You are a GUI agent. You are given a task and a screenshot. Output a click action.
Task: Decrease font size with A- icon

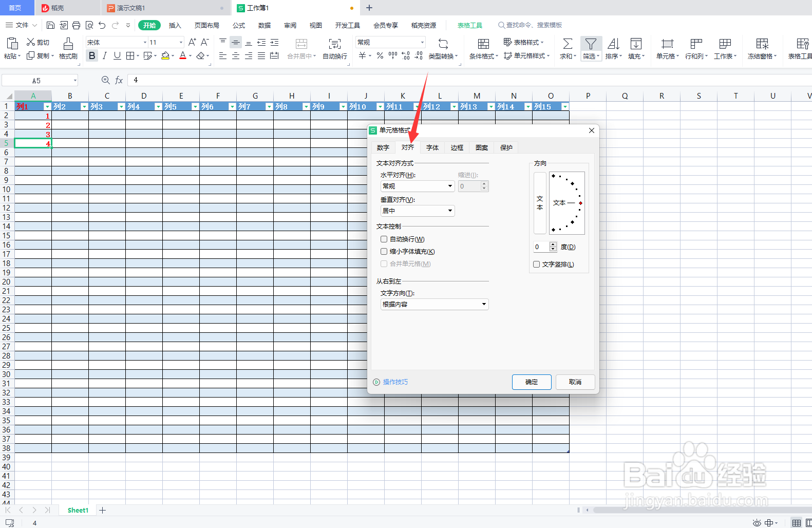click(x=204, y=42)
